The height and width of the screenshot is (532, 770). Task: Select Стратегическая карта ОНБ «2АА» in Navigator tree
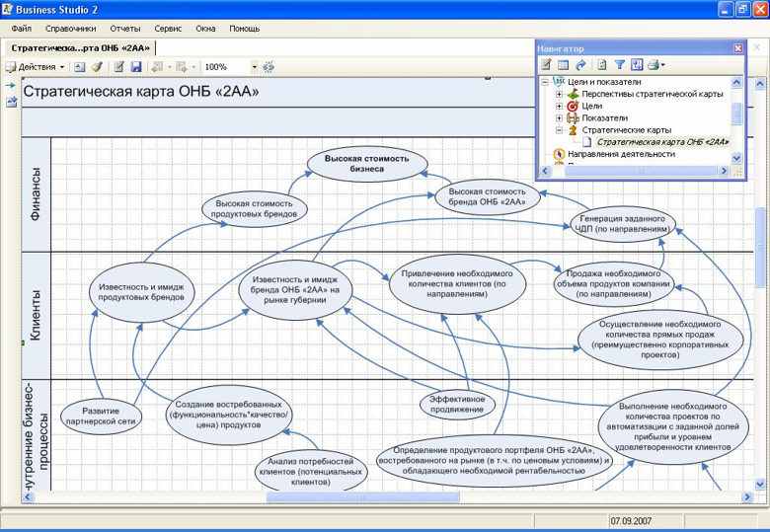tap(662, 142)
